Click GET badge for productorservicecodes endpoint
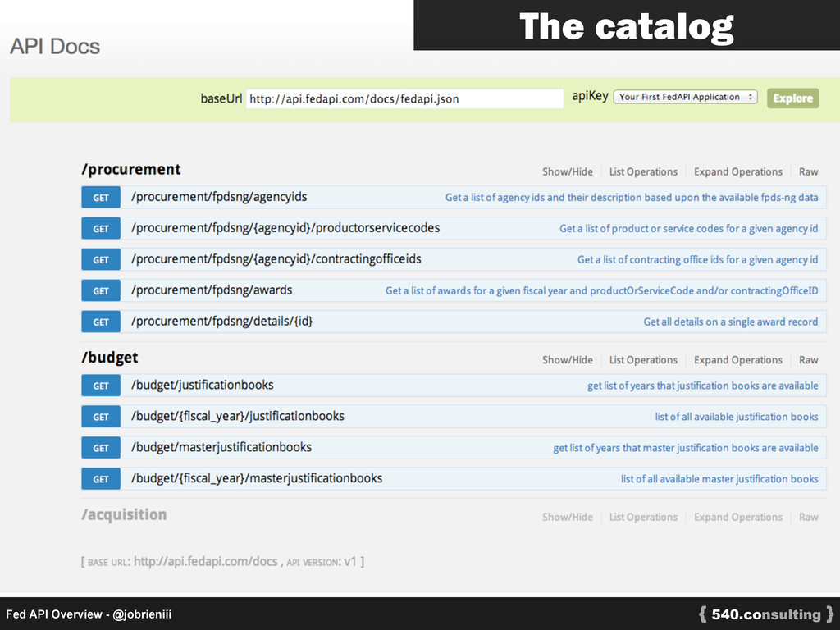Screen dimensions: 840x630 101,228
